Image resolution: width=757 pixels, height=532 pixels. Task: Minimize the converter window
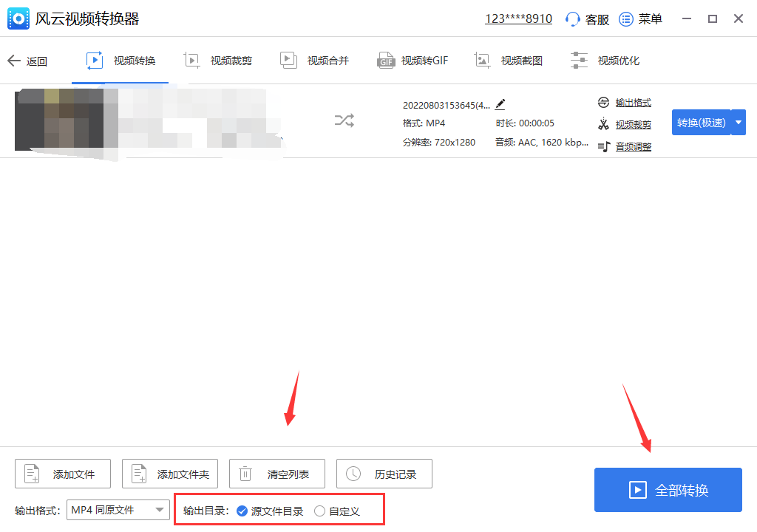click(687, 18)
